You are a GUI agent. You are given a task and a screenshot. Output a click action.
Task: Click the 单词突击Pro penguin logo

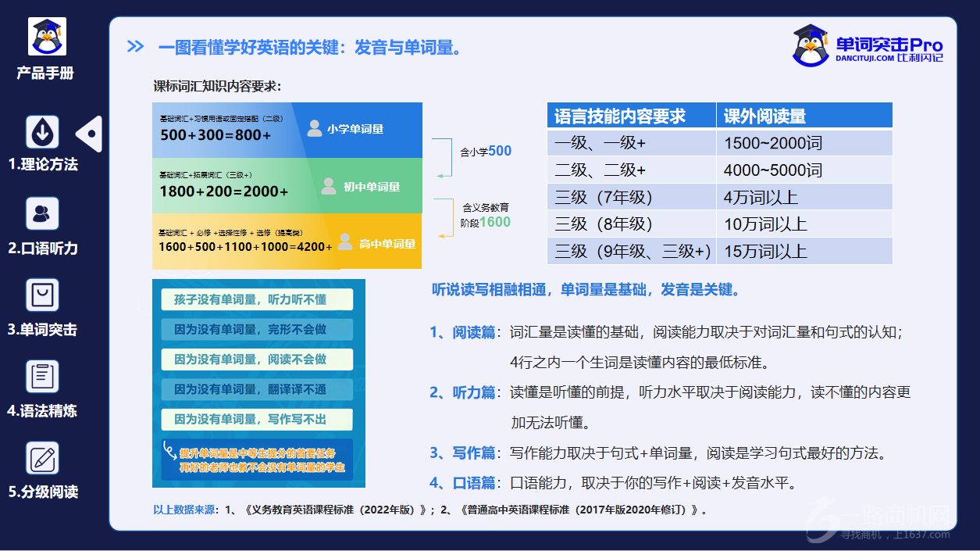click(811, 45)
